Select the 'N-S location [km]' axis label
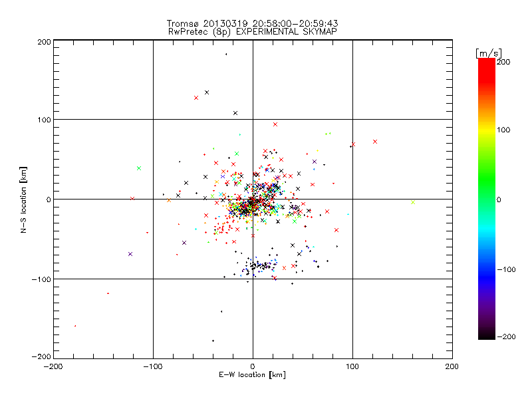This screenshot has width=532, height=399. (x=23, y=200)
